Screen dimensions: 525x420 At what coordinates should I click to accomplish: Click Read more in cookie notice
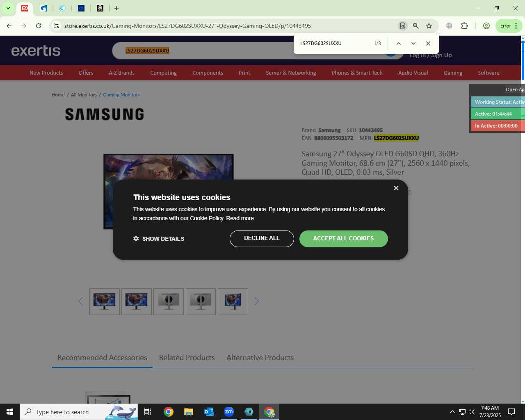coord(240,218)
